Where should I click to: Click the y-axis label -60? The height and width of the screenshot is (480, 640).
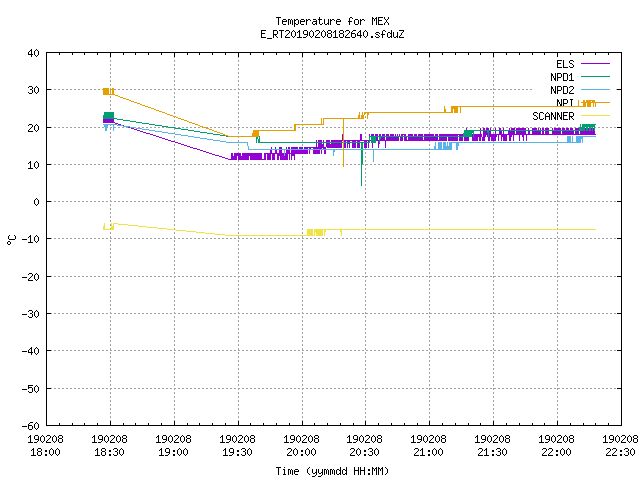(31, 426)
